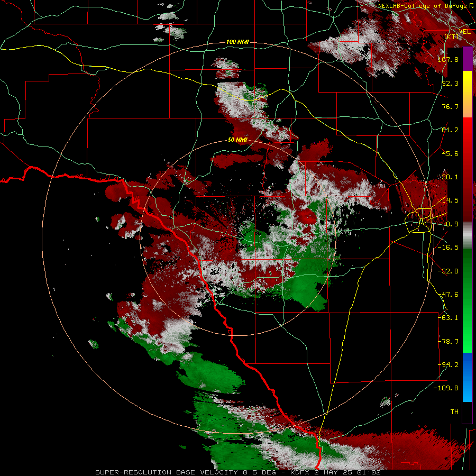Pick the dark blue band on the color bar

[x=467, y=365]
